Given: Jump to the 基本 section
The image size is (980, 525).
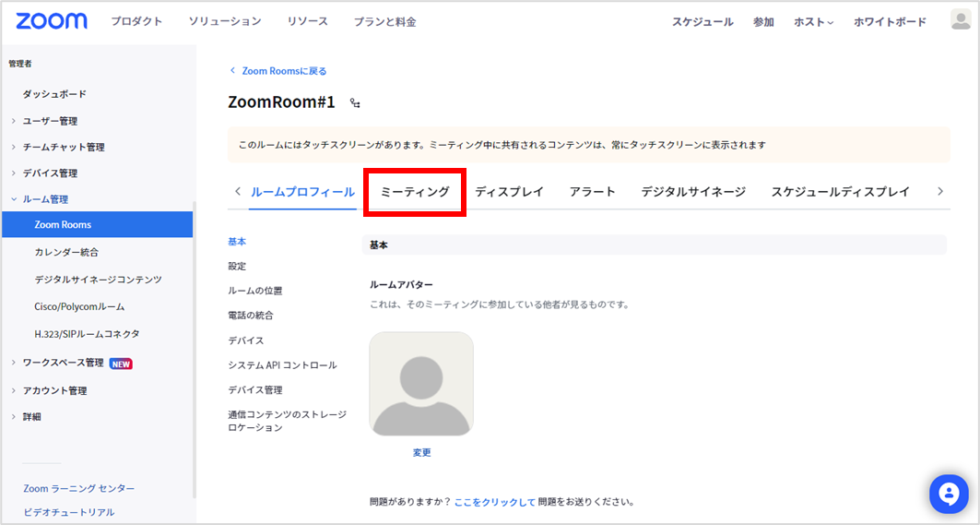Looking at the screenshot, I should point(237,242).
